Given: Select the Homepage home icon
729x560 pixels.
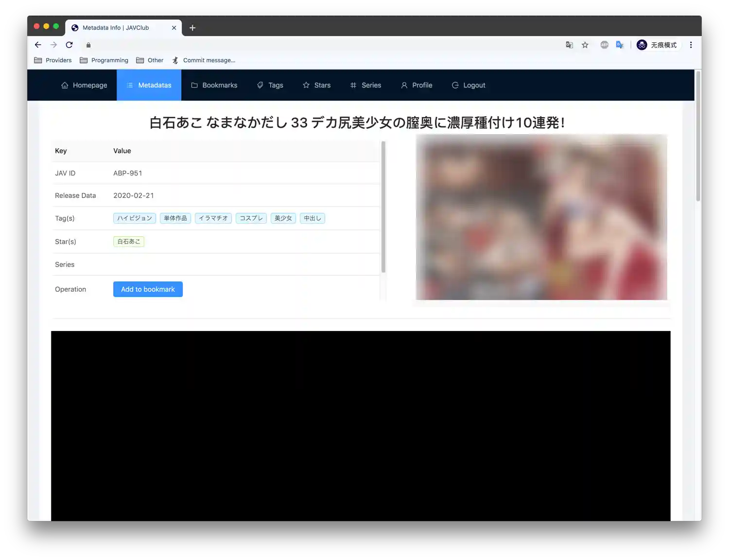Looking at the screenshot, I should tap(65, 85).
